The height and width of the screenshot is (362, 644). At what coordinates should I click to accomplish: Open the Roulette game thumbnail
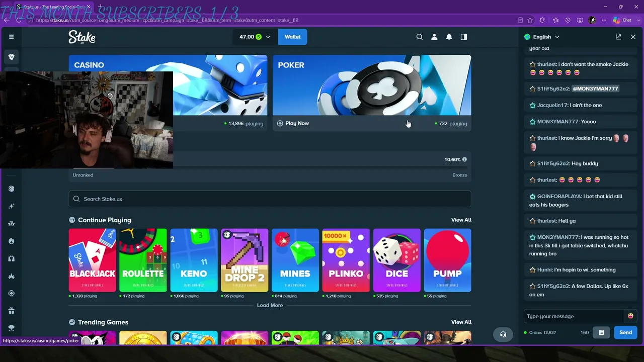click(143, 260)
